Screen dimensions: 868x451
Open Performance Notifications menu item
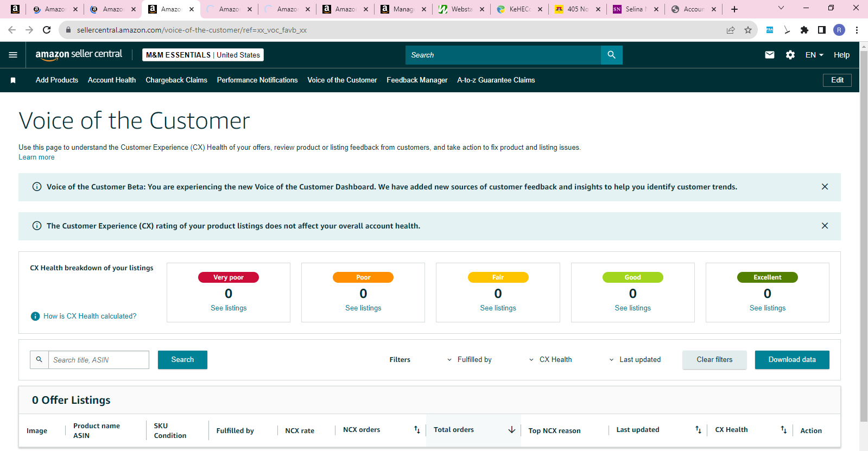point(257,80)
